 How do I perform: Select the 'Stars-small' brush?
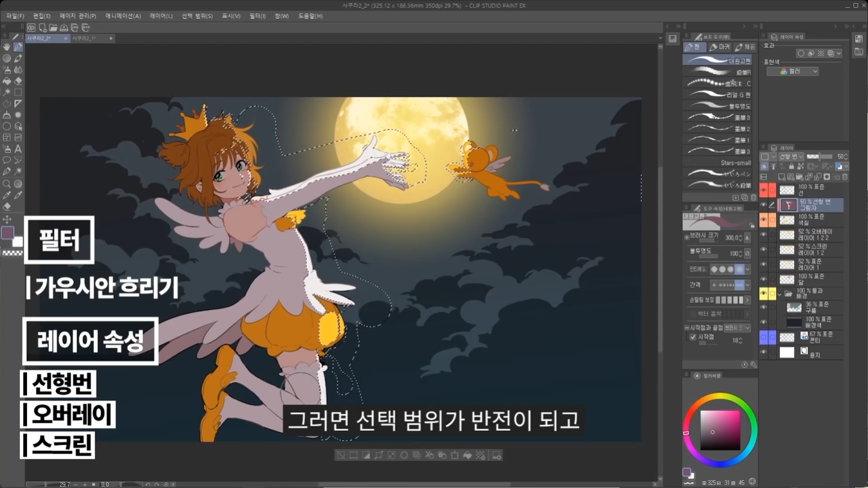point(717,163)
